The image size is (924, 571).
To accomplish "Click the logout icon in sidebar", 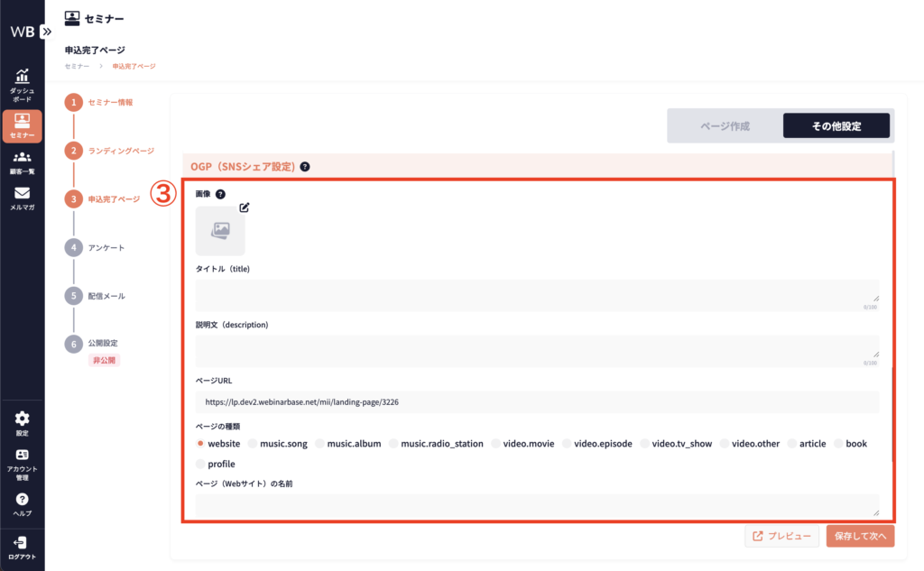I will pos(22,546).
